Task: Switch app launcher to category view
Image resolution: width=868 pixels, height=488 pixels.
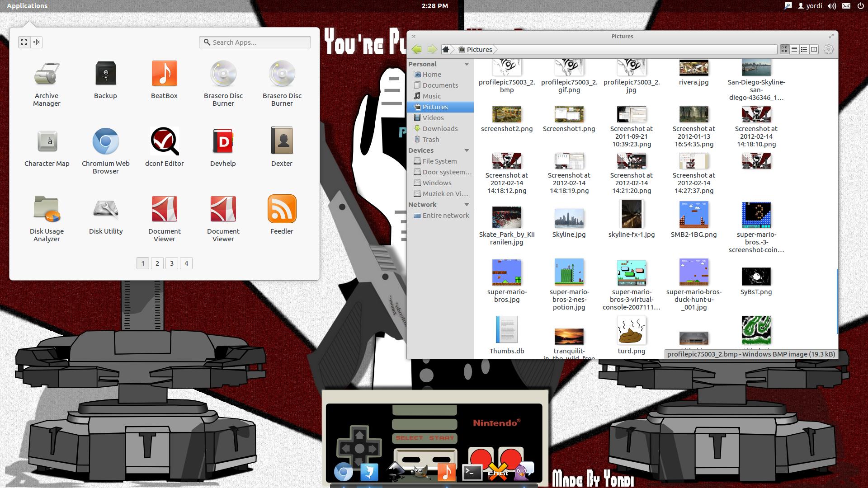Action: click(x=37, y=42)
